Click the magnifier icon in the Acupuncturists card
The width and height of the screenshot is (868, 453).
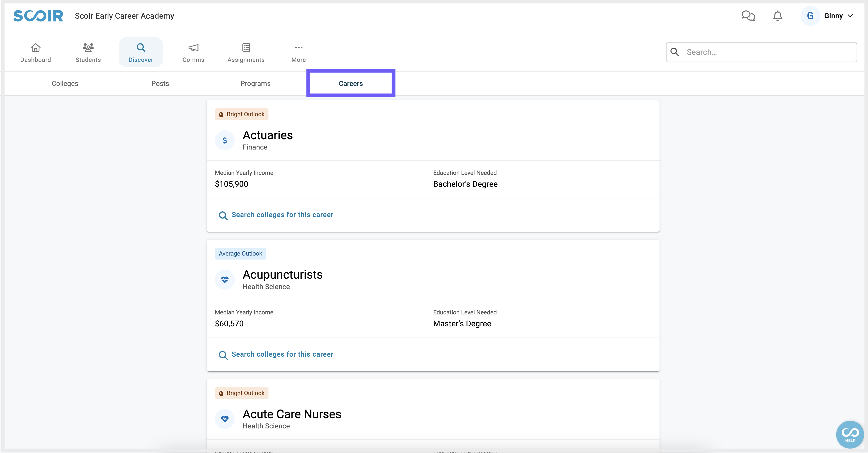coord(223,355)
